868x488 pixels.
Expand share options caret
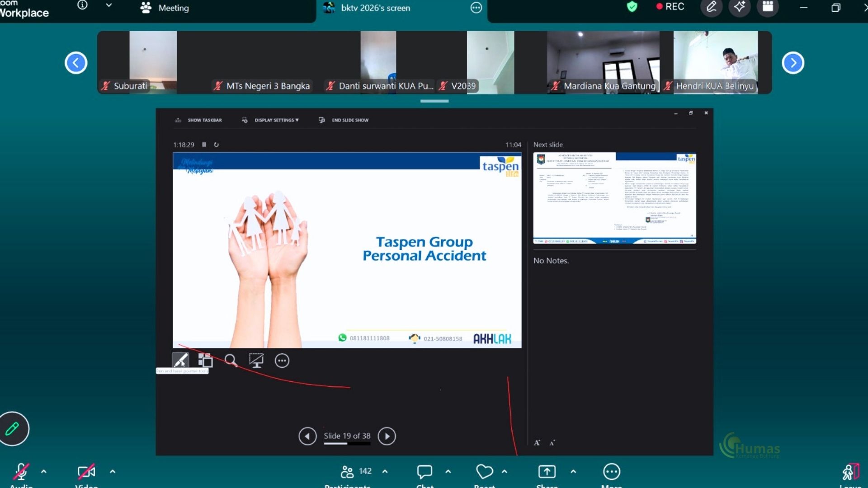tap(573, 472)
